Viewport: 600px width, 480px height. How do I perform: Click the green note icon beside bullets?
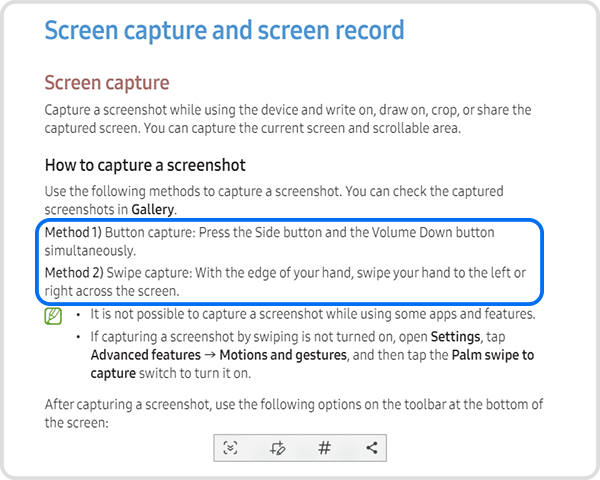click(x=53, y=316)
